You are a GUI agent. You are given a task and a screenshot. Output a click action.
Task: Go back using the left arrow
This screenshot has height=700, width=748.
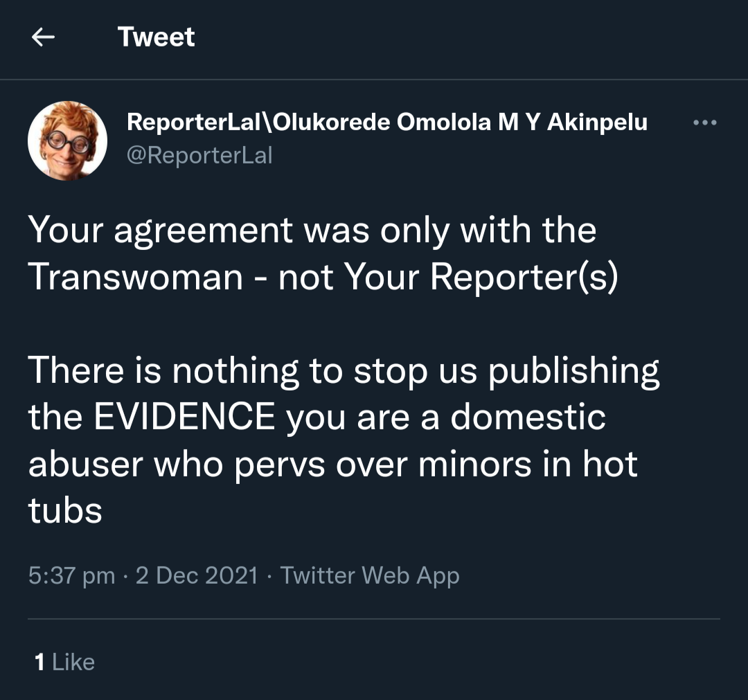click(43, 37)
